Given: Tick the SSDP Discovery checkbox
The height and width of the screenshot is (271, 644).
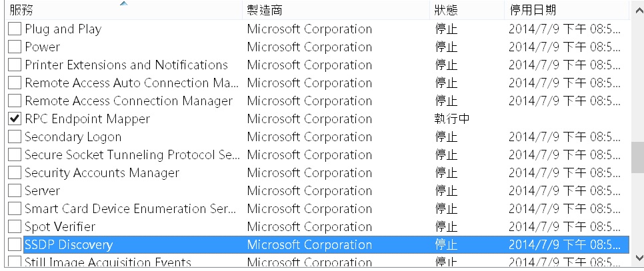Looking at the screenshot, I should (15, 244).
